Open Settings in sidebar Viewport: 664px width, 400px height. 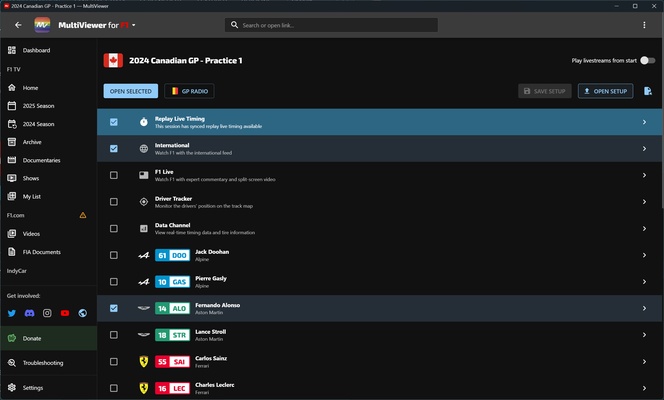48,387
